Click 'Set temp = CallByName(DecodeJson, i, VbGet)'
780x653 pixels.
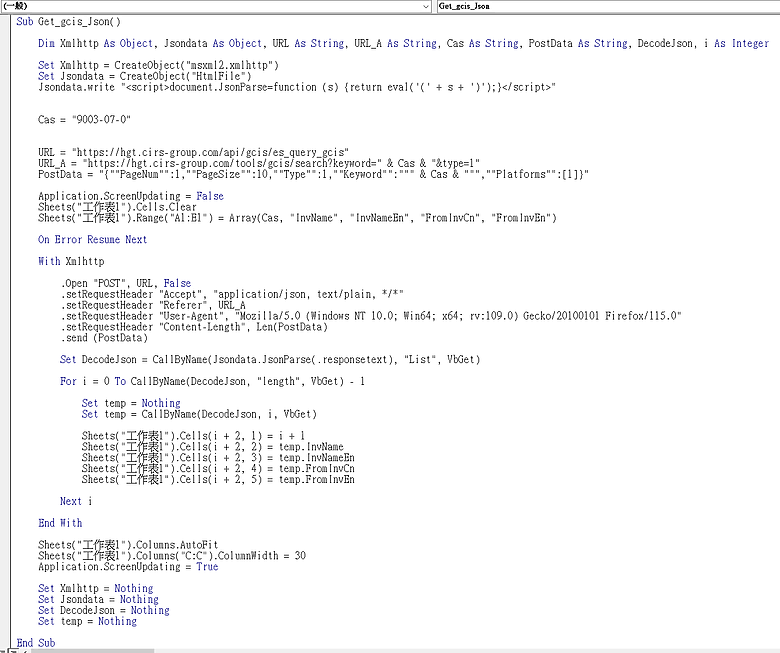199,414
